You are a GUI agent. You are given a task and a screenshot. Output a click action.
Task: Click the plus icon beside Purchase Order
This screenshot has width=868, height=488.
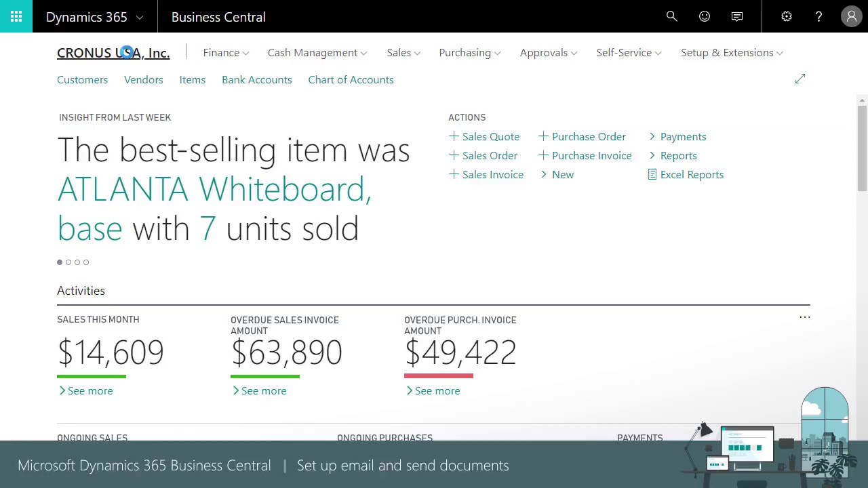coord(543,136)
